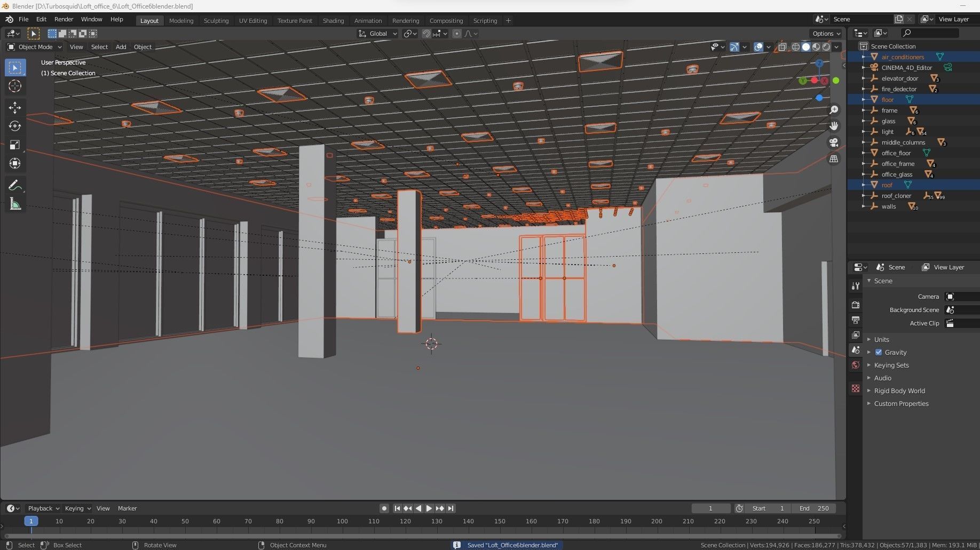The image size is (980, 550).
Task: Open the File menu
Action: (x=23, y=19)
